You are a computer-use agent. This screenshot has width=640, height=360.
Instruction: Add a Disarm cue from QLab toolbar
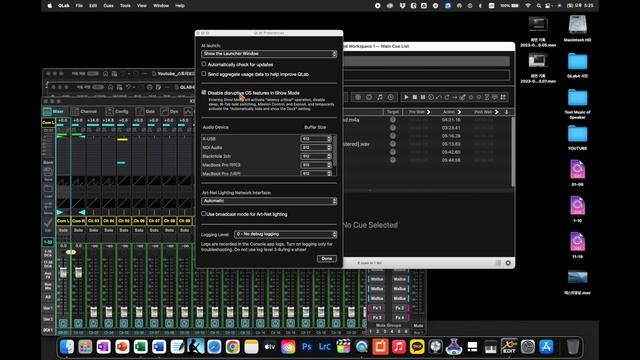[x=479, y=97]
